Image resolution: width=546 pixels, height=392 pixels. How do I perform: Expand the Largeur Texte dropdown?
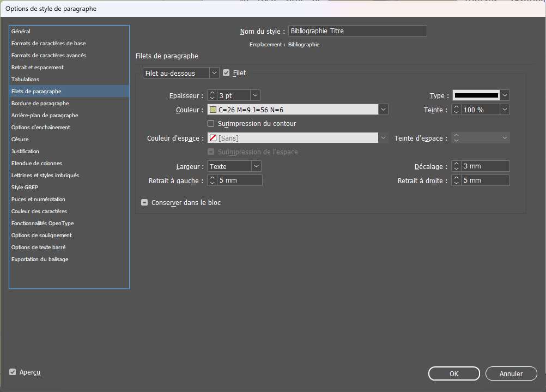[x=256, y=166]
